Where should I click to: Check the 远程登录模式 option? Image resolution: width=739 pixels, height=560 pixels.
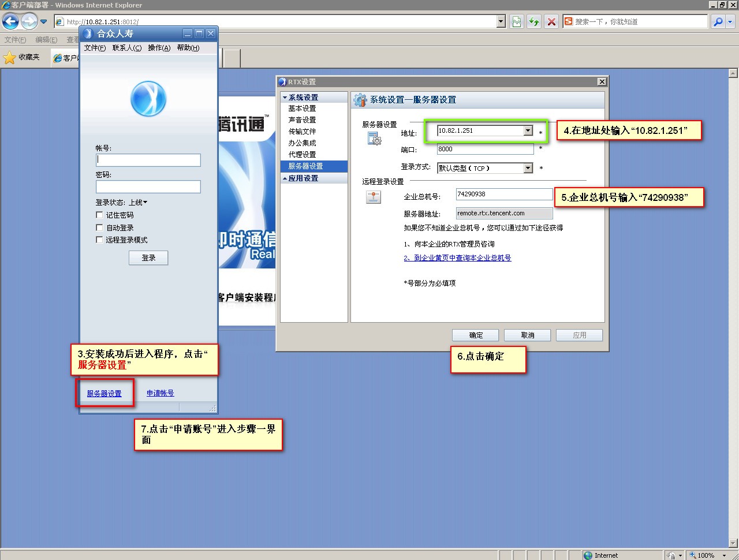coord(99,240)
